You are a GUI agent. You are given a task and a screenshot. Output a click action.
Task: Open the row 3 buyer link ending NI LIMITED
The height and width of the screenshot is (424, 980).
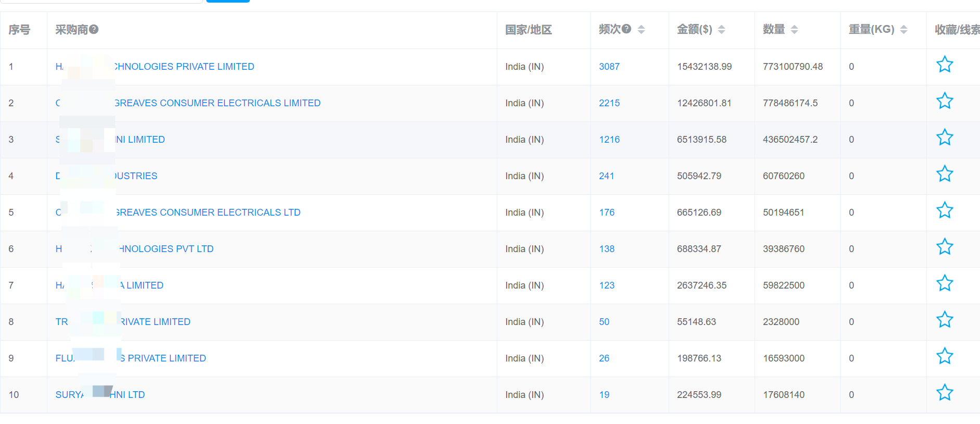[110, 140]
